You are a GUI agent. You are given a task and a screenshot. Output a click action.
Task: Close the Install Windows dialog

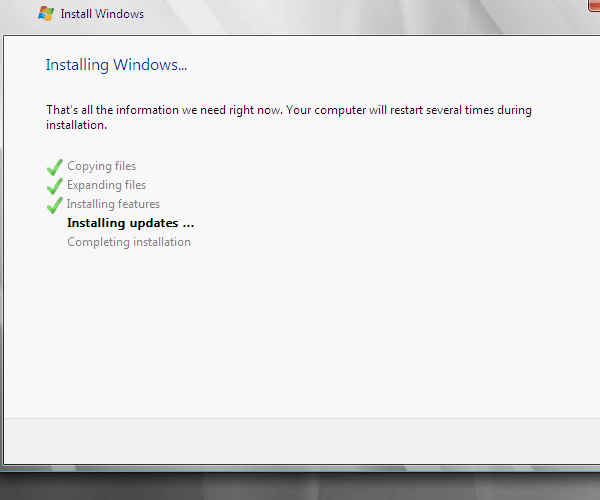click(x=594, y=5)
